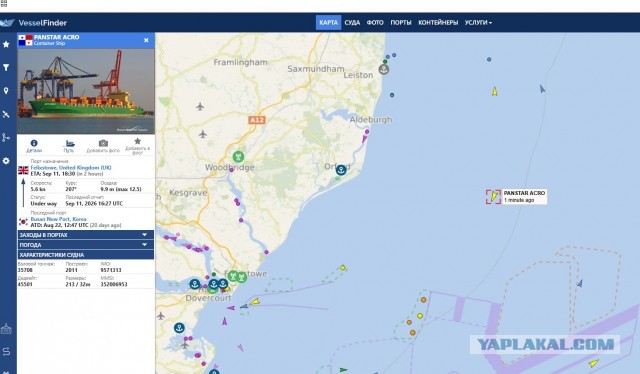Click the Panama flag in the vessel header

(25, 40)
